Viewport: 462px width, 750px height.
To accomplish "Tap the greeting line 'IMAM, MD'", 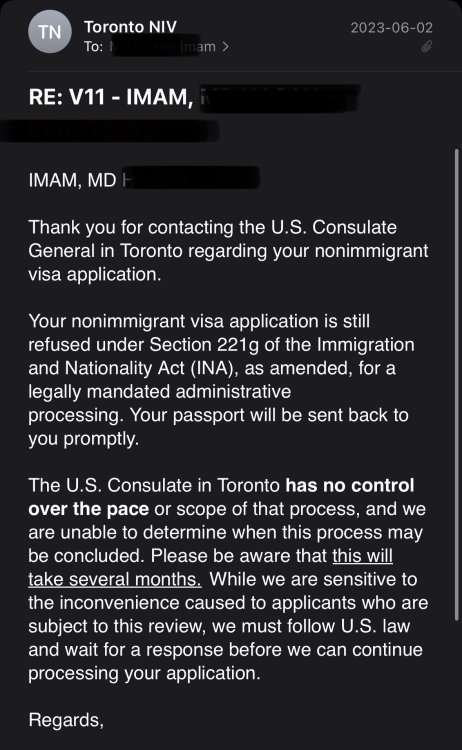I will [72, 180].
